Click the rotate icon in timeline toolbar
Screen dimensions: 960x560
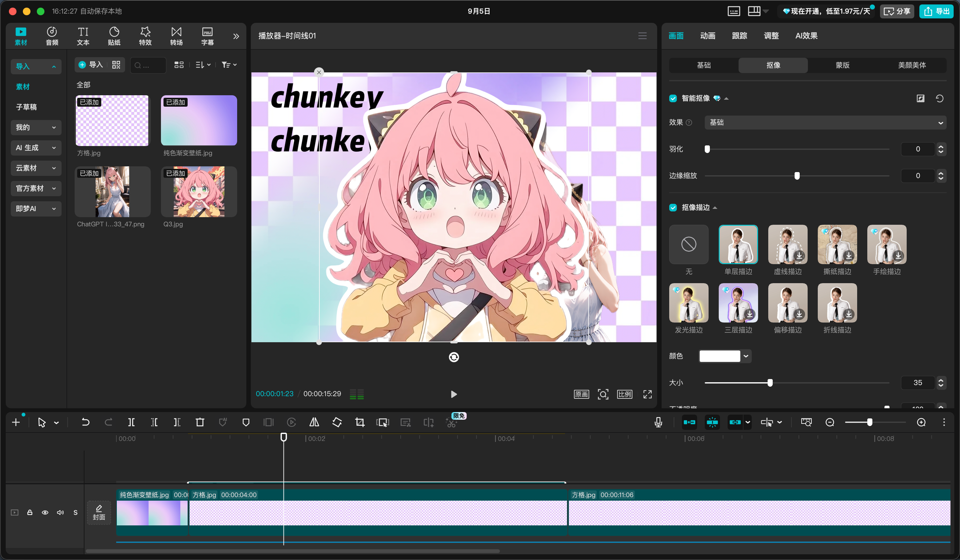tap(337, 422)
